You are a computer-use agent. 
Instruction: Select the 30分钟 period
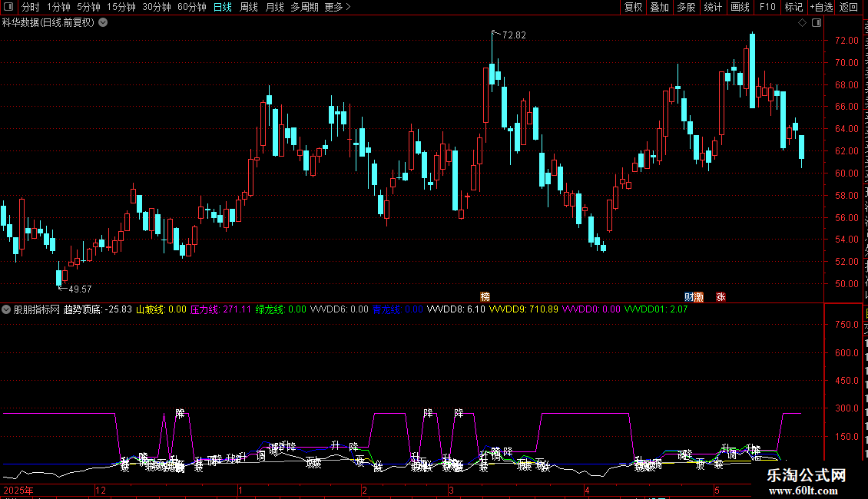coord(157,7)
